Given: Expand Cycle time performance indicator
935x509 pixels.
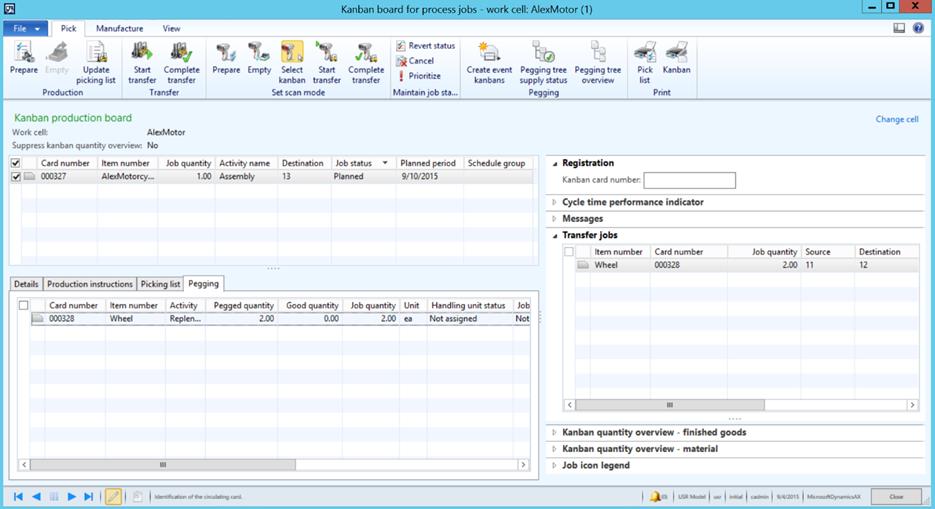Looking at the screenshot, I should pyautogui.click(x=555, y=202).
